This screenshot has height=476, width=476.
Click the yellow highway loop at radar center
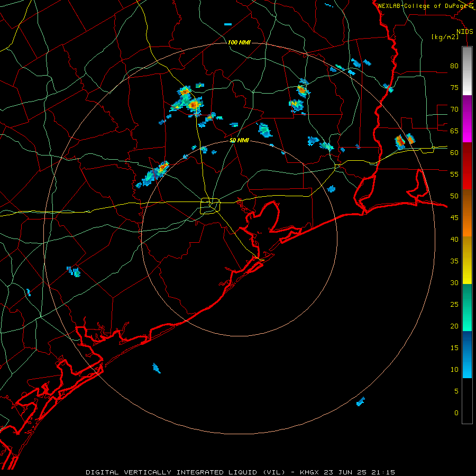click(210, 206)
